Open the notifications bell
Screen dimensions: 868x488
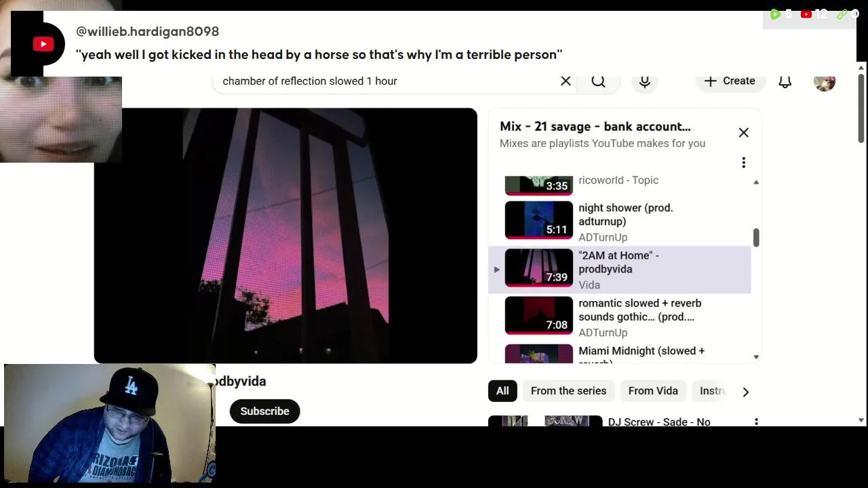click(785, 81)
